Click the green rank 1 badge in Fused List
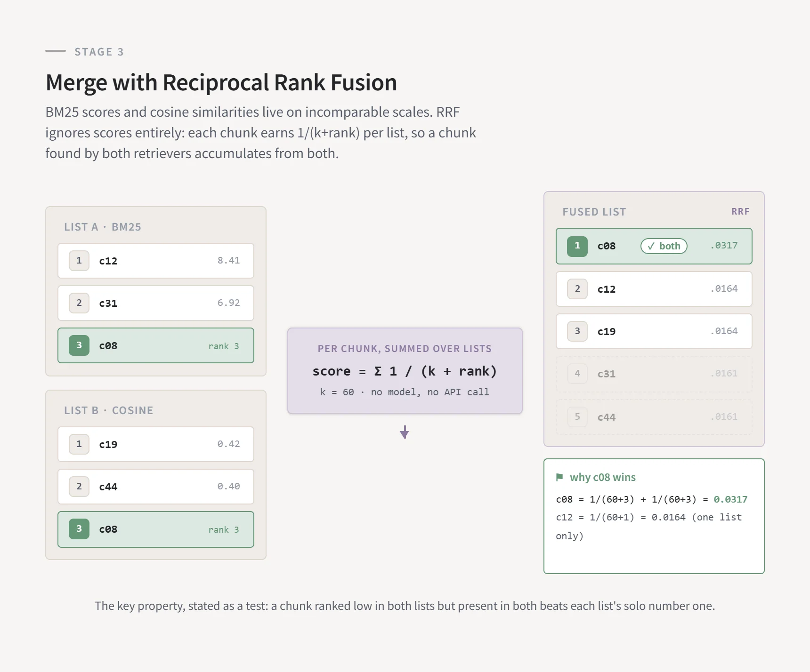This screenshot has width=810, height=672. (577, 246)
